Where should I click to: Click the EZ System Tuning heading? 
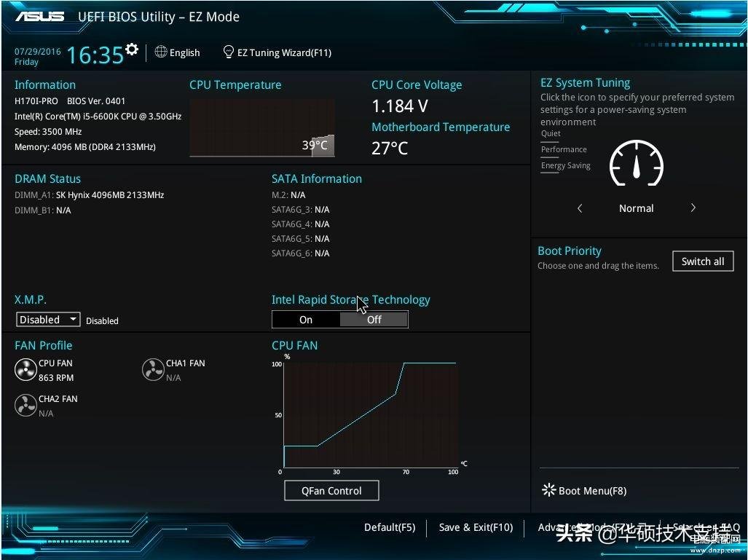(586, 83)
